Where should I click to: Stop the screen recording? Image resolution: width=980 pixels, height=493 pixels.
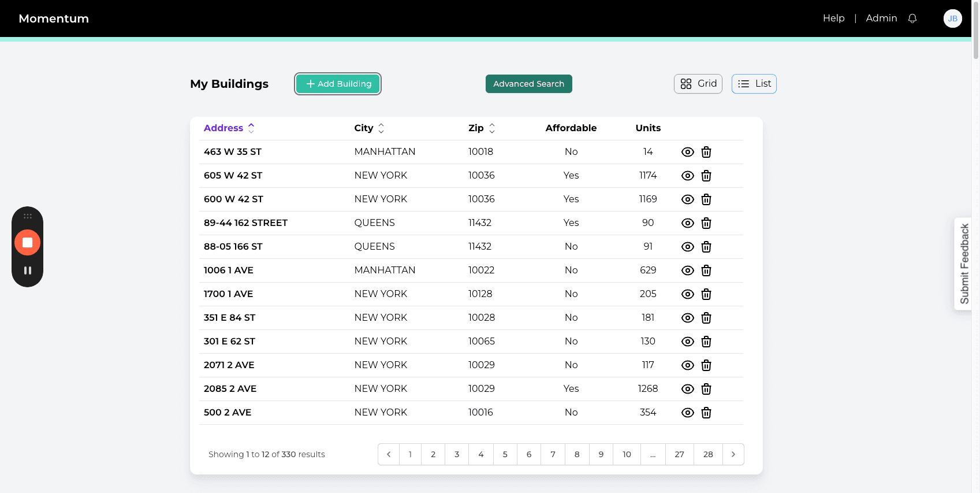[x=27, y=242]
